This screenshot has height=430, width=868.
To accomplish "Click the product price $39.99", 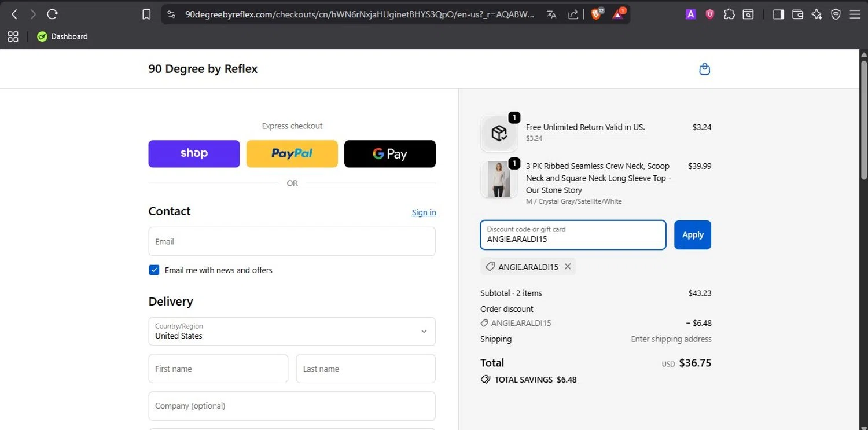I will coord(700,166).
